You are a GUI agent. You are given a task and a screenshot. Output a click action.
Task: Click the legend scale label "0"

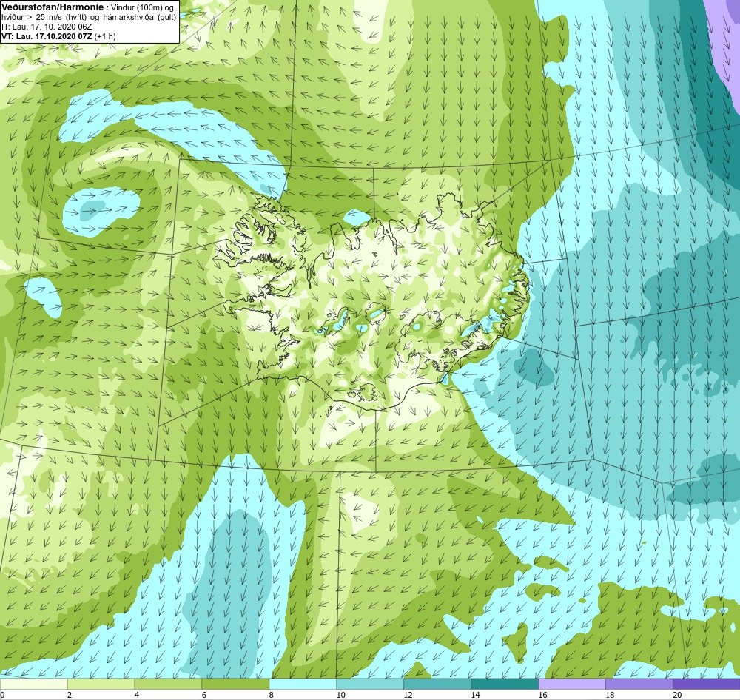click(2, 695)
